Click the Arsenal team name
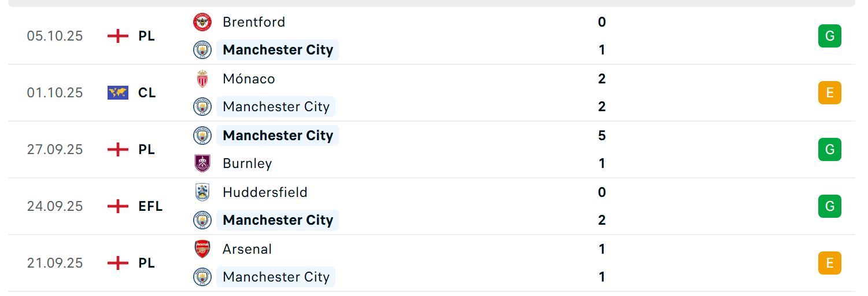 tap(248, 249)
